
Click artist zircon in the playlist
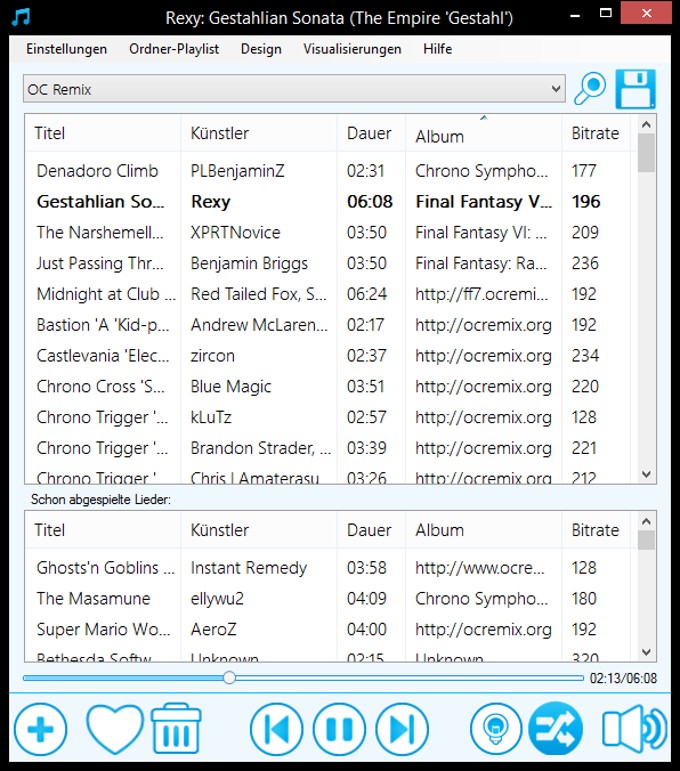[x=212, y=356]
